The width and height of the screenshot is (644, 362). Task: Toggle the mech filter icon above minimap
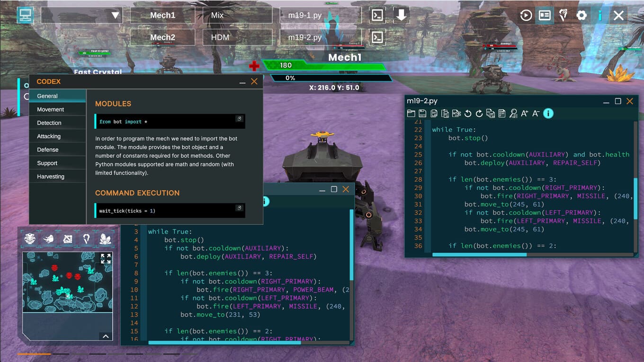(x=30, y=239)
